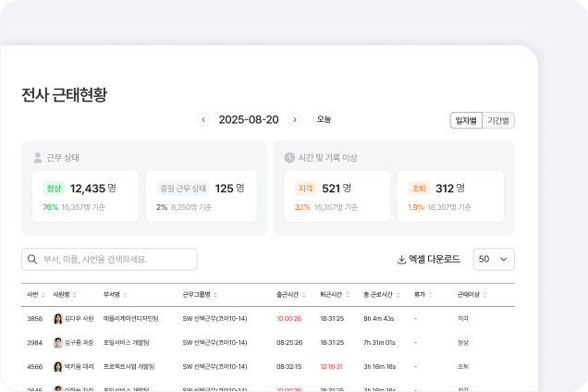
Task: Open the 50 rows-per-page dropdown
Action: 494,259
